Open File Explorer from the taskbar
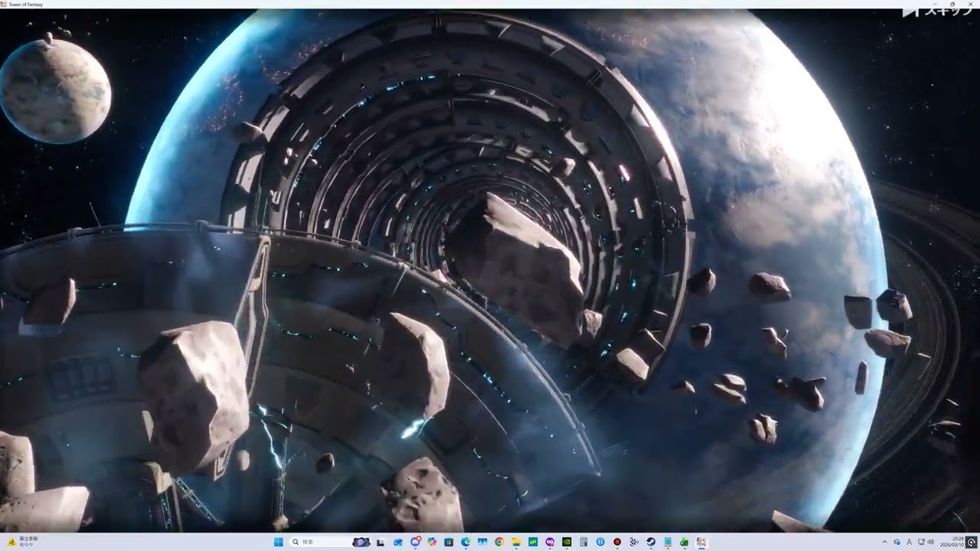980x551 pixels. [516, 542]
